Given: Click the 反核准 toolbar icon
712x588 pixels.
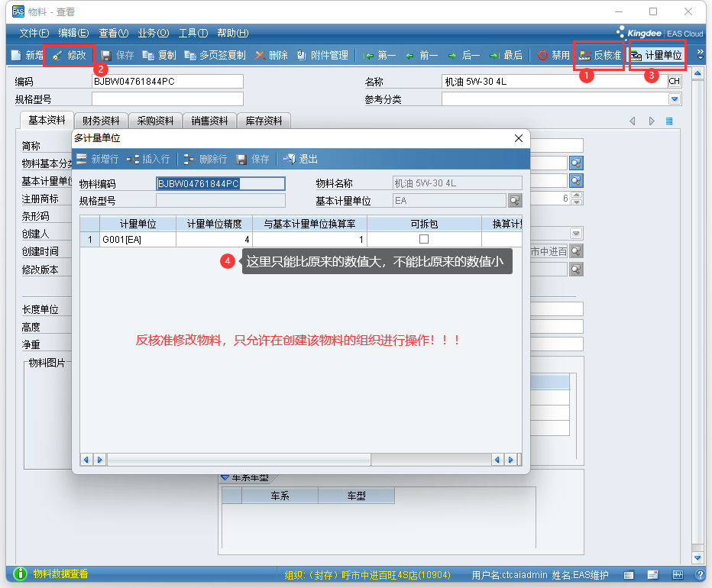Looking at the screenshot, I should point(600,55).
